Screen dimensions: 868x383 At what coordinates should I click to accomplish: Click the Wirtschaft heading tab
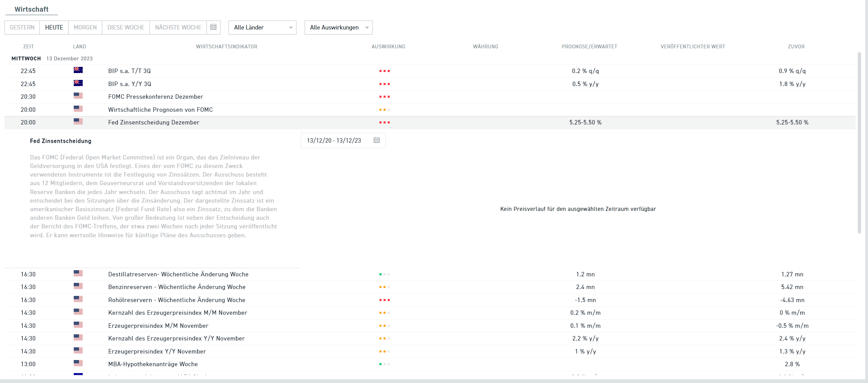pyautogui.click(x=32, y=9)
